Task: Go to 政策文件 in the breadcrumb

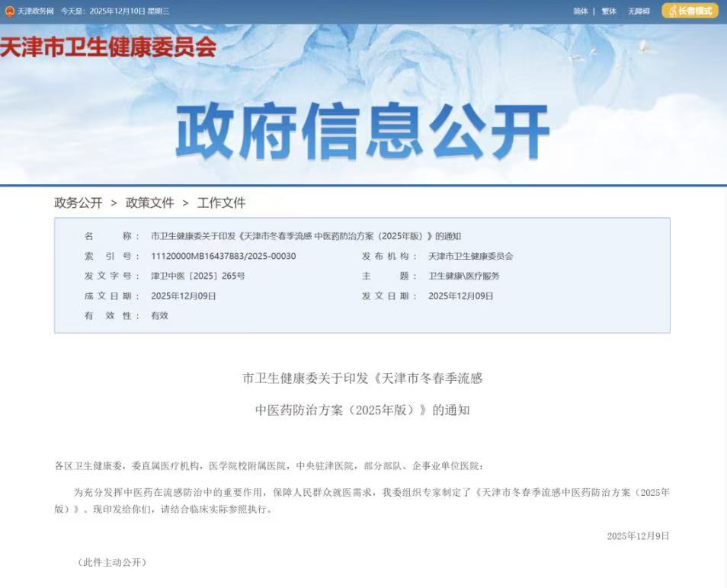Action: pyautogui.click(x=150, y=203)
